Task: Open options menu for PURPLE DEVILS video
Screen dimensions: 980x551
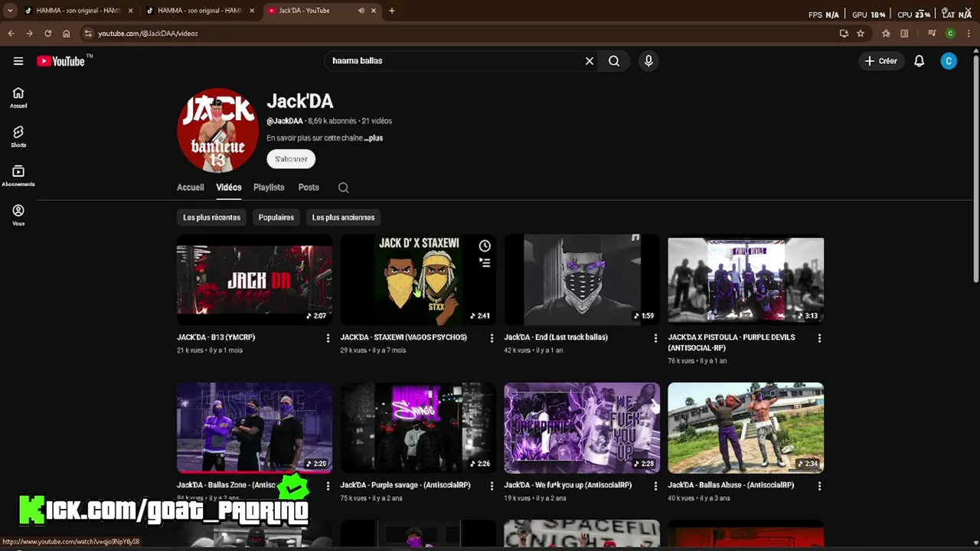Action: [x=819, y=338]
